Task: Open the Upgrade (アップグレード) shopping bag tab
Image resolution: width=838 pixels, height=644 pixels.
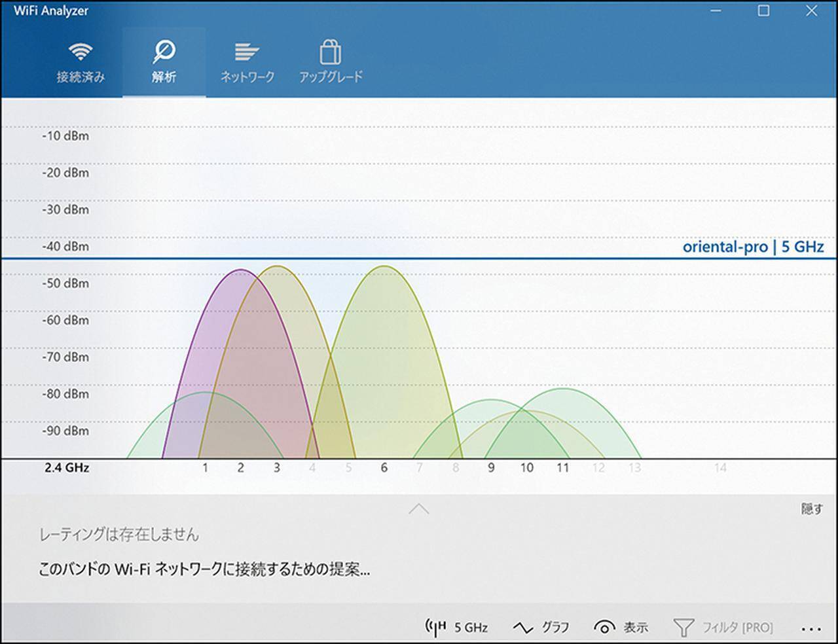Action: tap(331, 63)
